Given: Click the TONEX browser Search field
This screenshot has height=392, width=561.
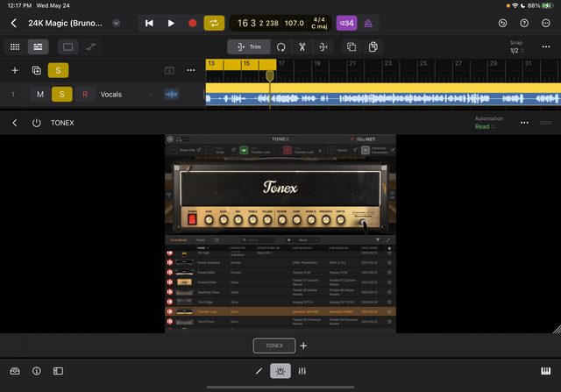Looking at the screenshot, I should [x=258, y=240].
